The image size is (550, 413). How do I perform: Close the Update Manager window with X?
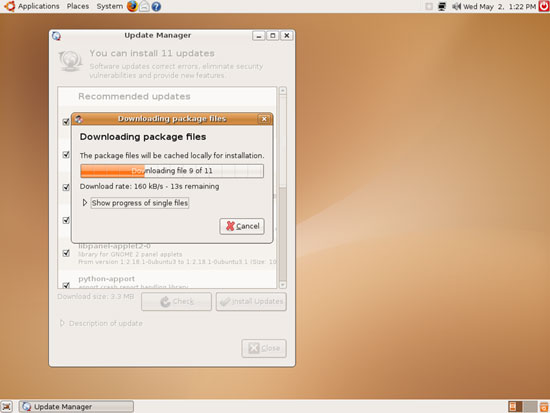tap(287, 35)
